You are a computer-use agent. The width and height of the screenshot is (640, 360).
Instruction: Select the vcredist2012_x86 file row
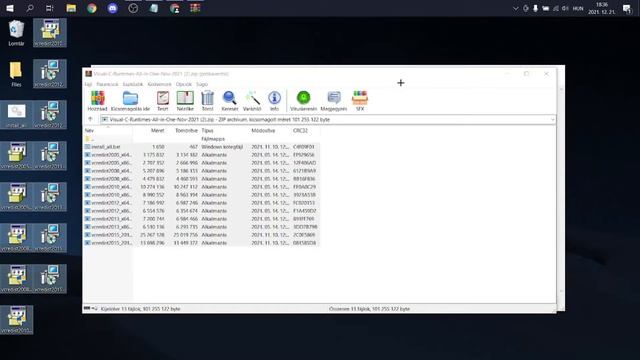[202, 211]
